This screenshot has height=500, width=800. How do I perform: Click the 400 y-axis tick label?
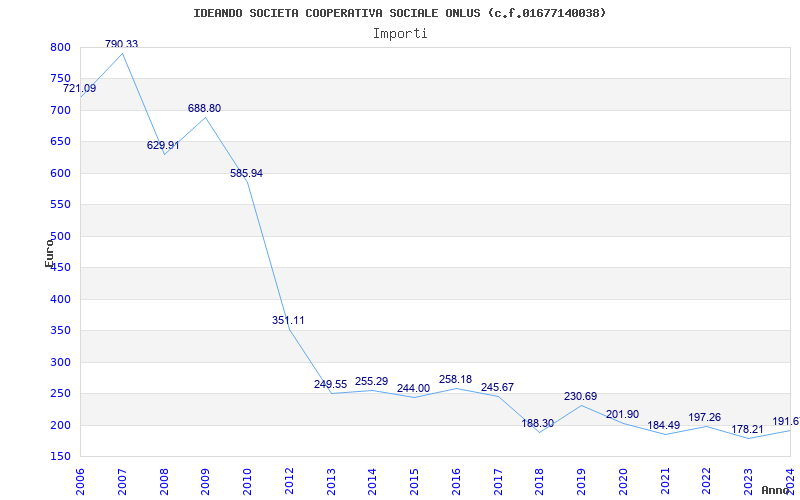coord(60,299)
